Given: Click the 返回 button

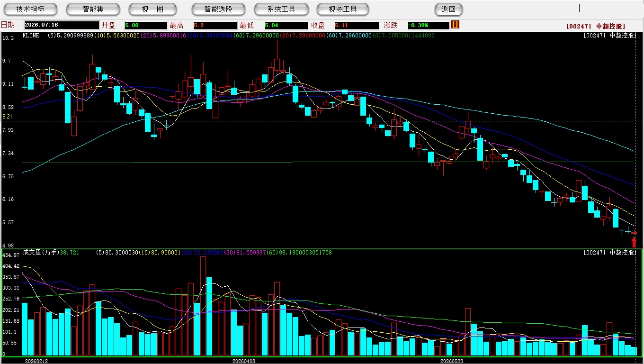Looking at the screenshot, I should click(448, 9).
